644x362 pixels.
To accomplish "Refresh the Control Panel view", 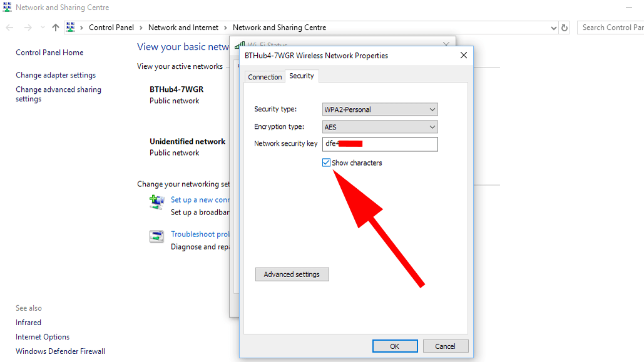I will tap(565, 28).
